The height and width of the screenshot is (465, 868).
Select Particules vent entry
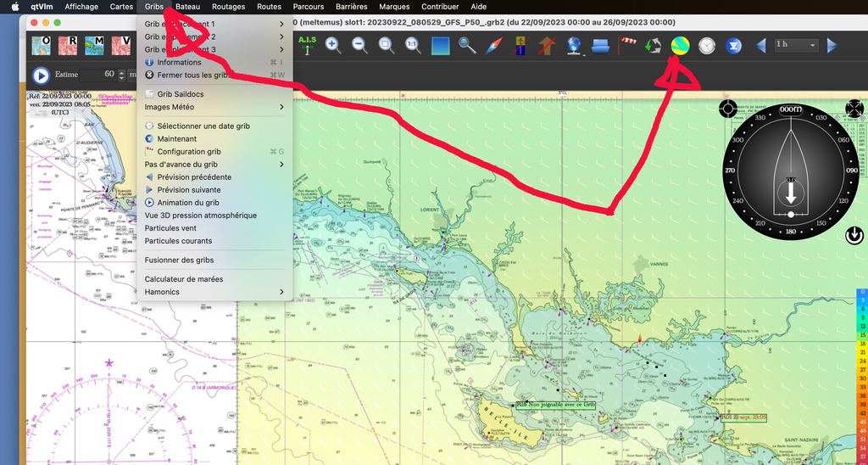(214, 227)
